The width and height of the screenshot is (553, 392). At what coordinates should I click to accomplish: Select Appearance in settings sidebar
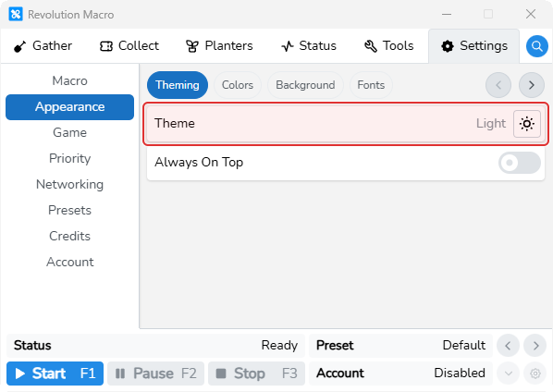70,107
